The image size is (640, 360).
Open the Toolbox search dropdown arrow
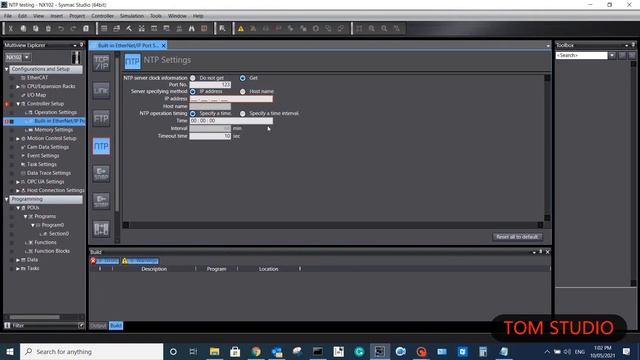pos(612,56)
